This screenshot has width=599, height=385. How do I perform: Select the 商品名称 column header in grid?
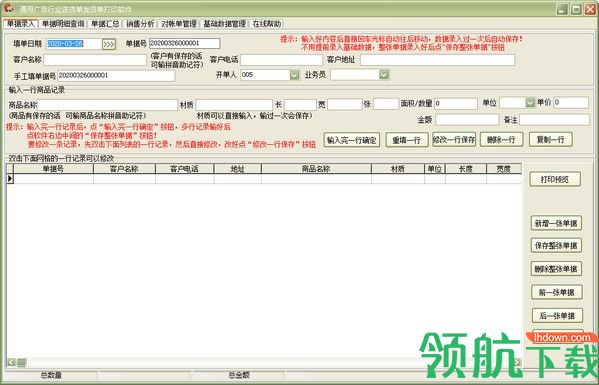pyautogui.click(x=316, y=169)
